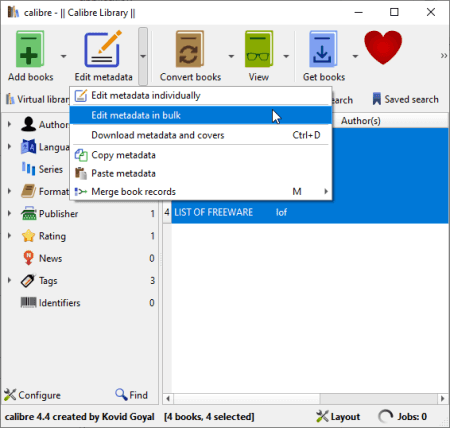Choose Download metadata and covers
The width and height of the screenshot is (450, 428).
[201, 135]
